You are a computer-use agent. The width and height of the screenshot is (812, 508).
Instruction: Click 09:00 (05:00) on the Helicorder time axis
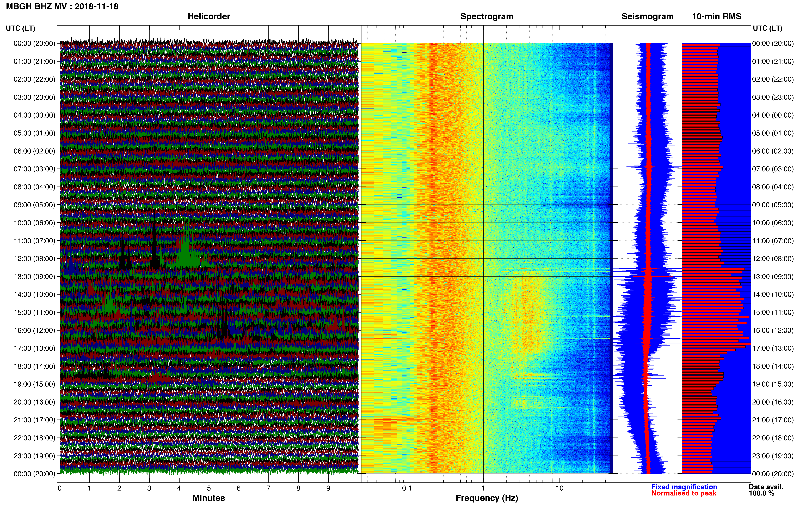pyautogui.click(x=34, y=205)
